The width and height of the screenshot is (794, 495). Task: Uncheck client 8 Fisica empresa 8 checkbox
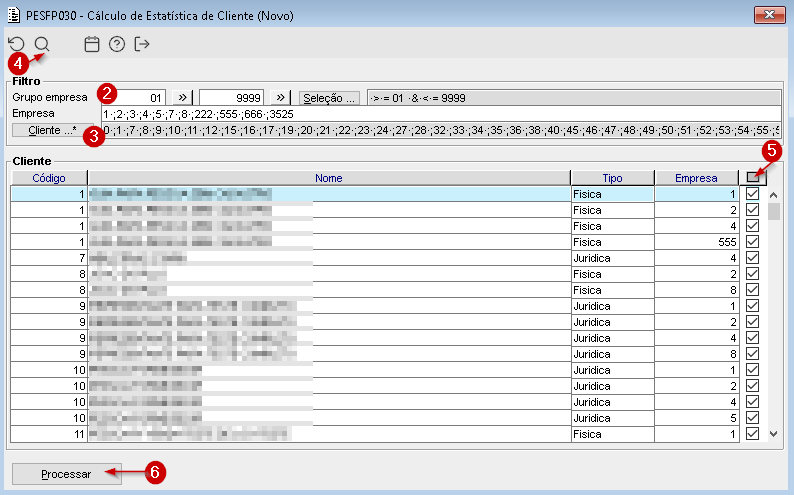click(752, 290)
